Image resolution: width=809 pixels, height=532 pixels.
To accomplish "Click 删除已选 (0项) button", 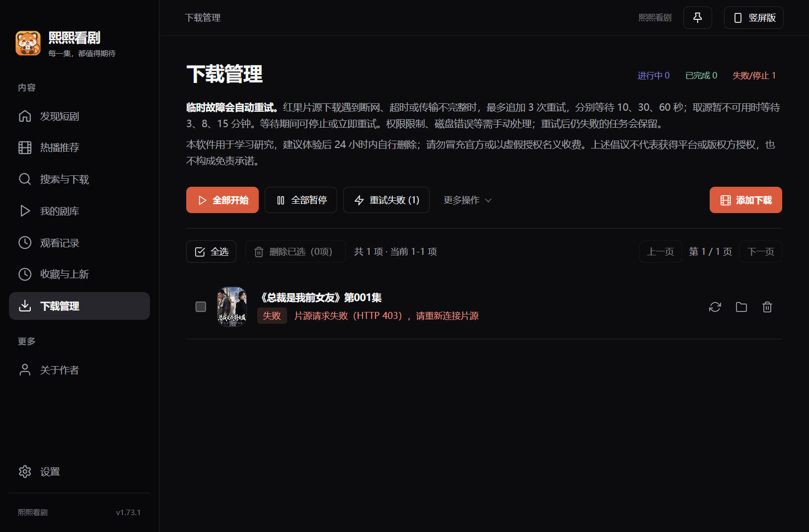I will click(295, 252).
